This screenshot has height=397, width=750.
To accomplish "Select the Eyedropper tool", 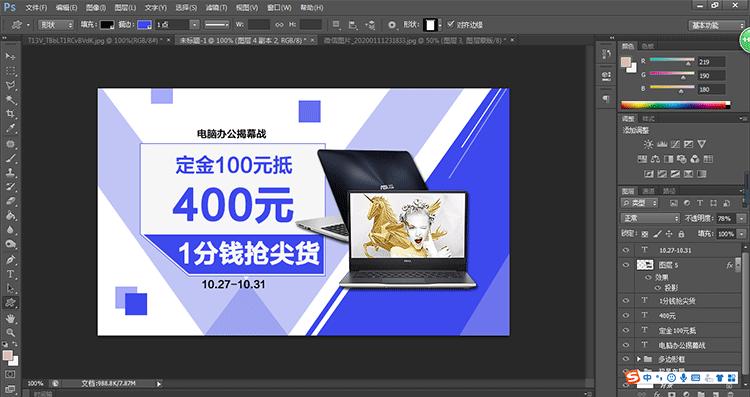I will tap(10, 129).
